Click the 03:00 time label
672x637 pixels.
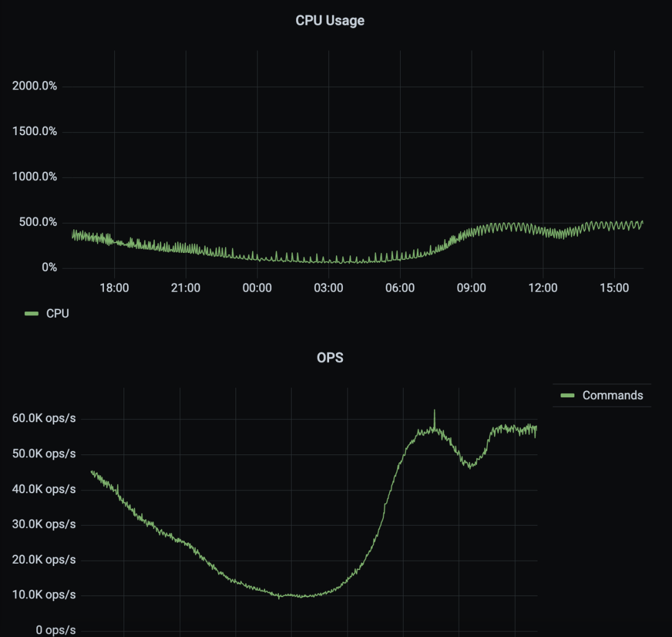329,288
